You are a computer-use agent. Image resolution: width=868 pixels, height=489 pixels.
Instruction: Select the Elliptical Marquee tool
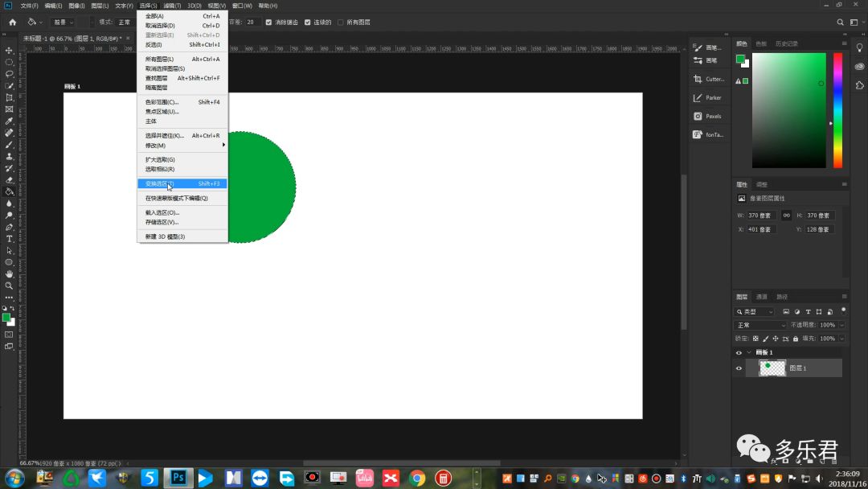click(9, 62)
